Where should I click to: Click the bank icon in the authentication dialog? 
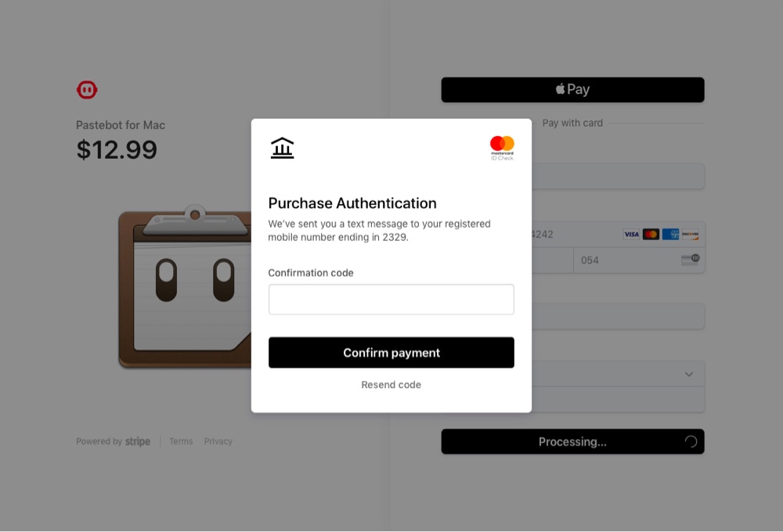coord(282,146)
